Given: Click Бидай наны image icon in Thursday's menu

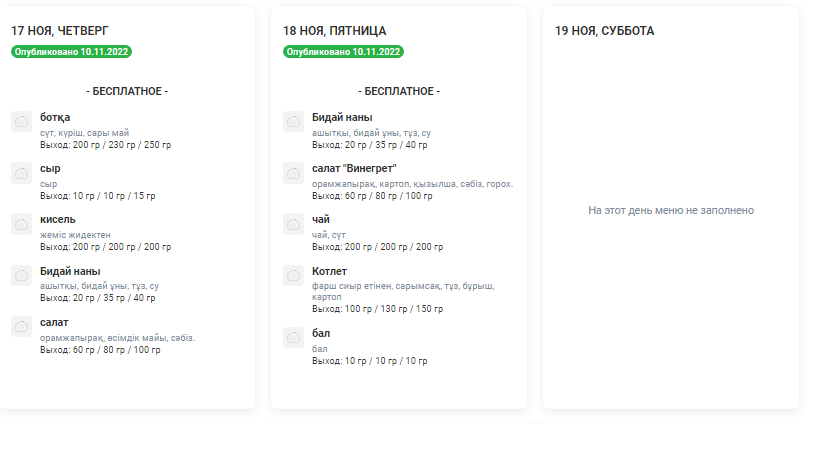Looking at the screenshot, I should [x=21, y=276].
